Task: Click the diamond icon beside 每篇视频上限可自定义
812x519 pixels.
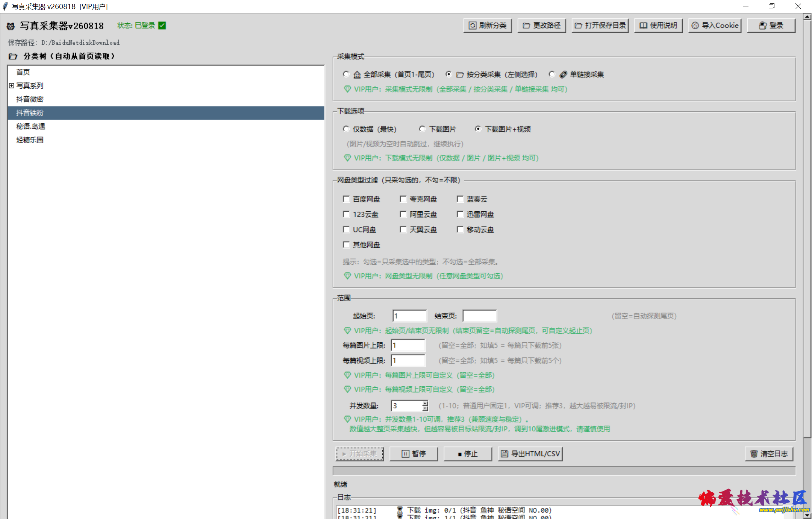Action: [x=347, y=389]
